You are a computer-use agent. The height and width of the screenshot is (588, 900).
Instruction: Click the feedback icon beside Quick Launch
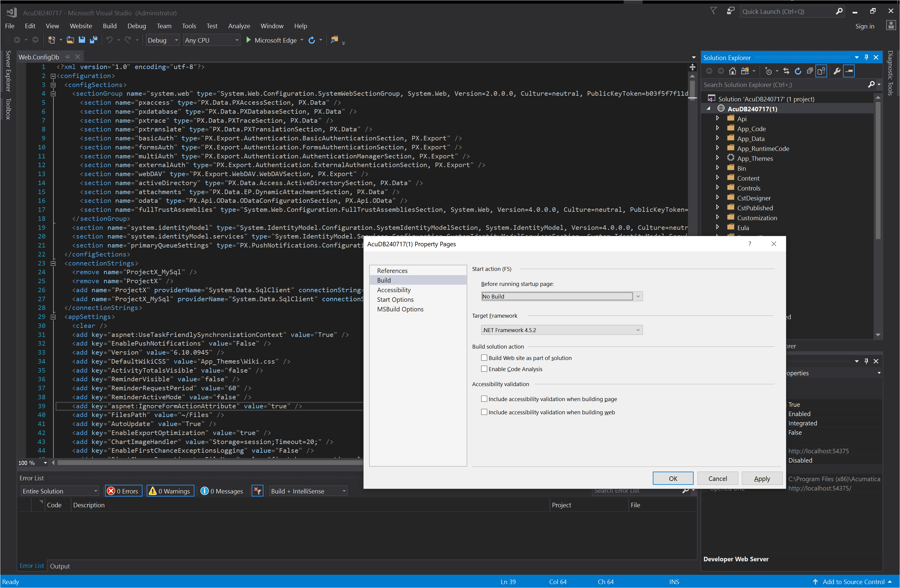[730, 11]
